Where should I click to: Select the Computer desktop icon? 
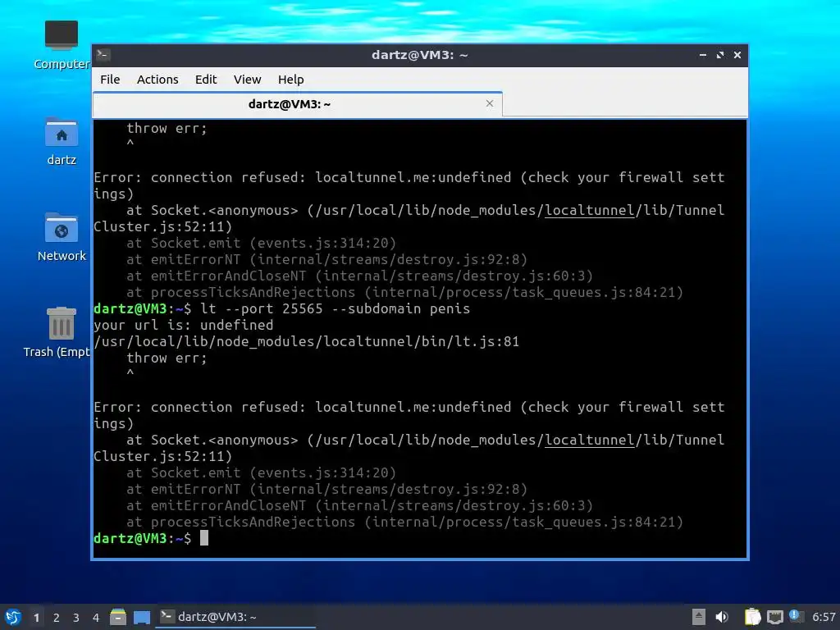coord(62,45)
